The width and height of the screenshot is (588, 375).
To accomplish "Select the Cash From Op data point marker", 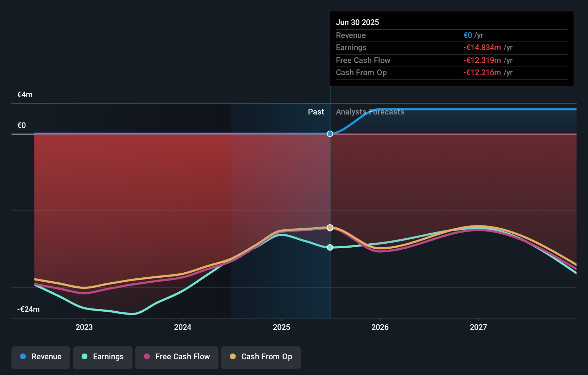I will tap(330, 227).
